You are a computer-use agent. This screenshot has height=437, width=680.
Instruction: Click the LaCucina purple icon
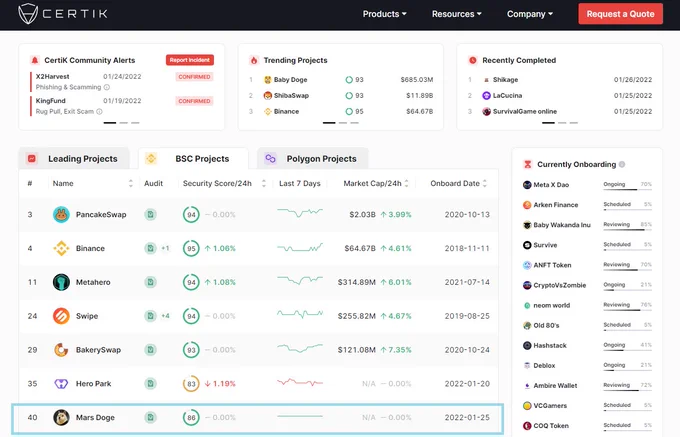point(486,95)
